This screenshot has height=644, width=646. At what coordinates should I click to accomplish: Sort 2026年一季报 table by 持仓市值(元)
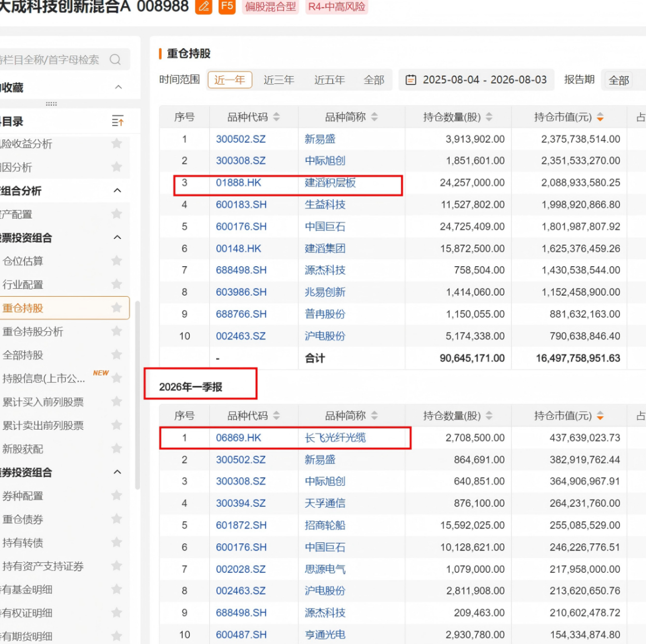[x=600, y=416]
